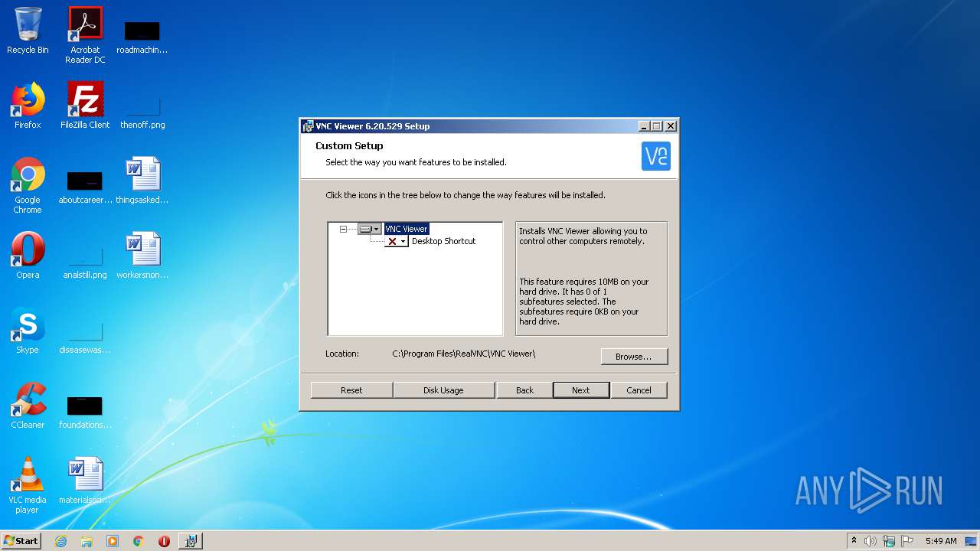Select Acrobat Reader DC desktop icon

[x=85, y=35]
